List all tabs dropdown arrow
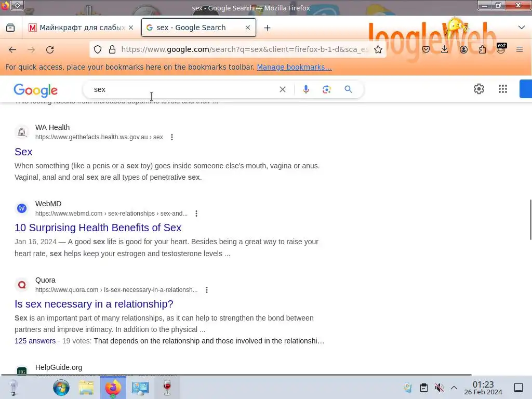 pos(522,28)
